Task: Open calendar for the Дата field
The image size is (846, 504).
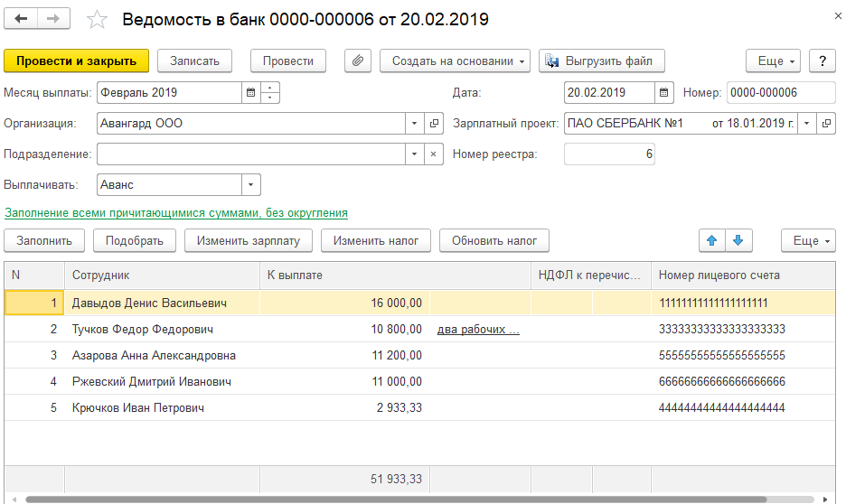Action: point(665,92)
